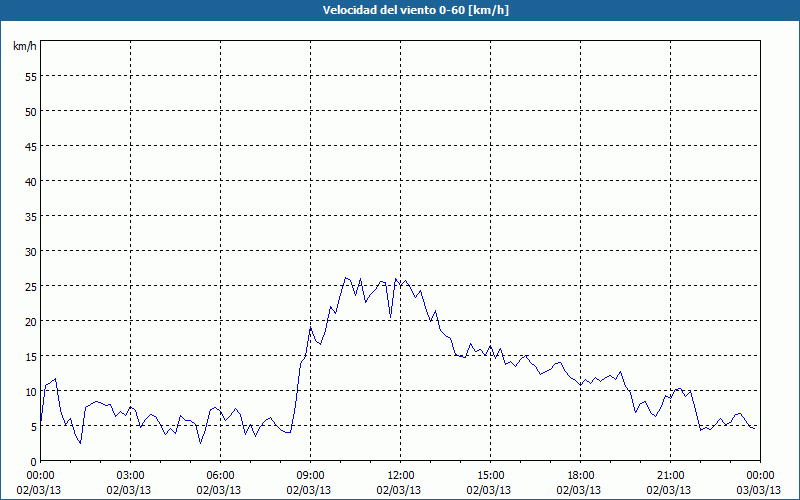Click the 03/03/13 date label
This screenshot has height=500, width=800.
759,490
